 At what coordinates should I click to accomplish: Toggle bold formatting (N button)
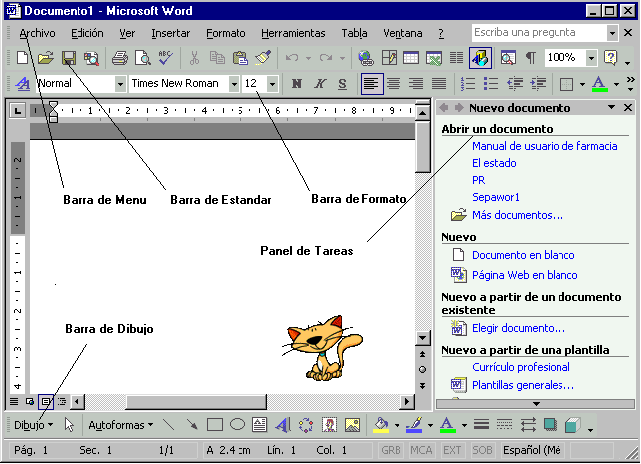point(297,84)
